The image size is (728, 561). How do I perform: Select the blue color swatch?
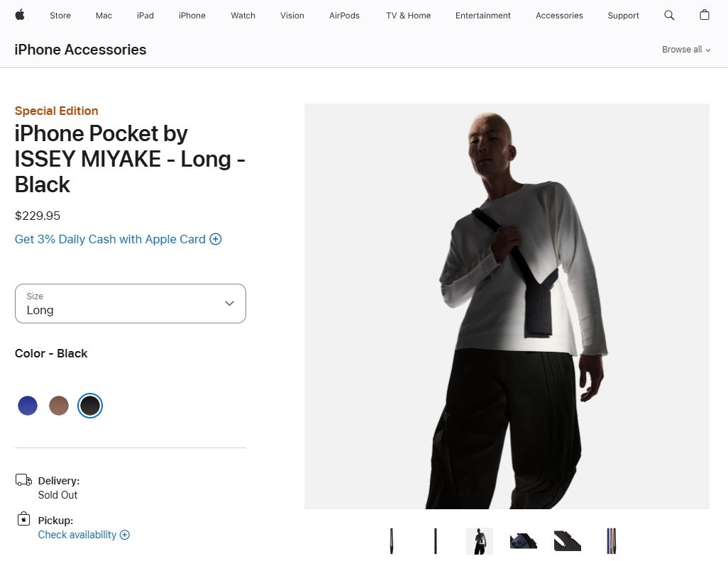pos(28,406)
